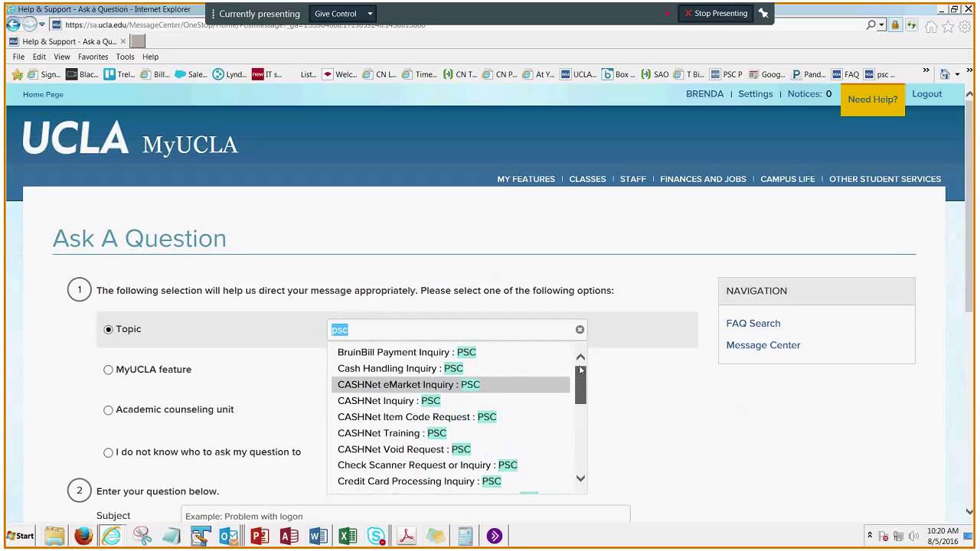Open the command bar Home dropdown arrow
The width and height of the screenshot is (980, 551).
pyautogui.click(x=957, y=74)
